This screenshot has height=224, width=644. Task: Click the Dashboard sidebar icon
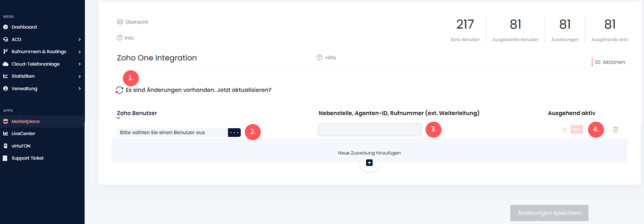pos(6,27)
